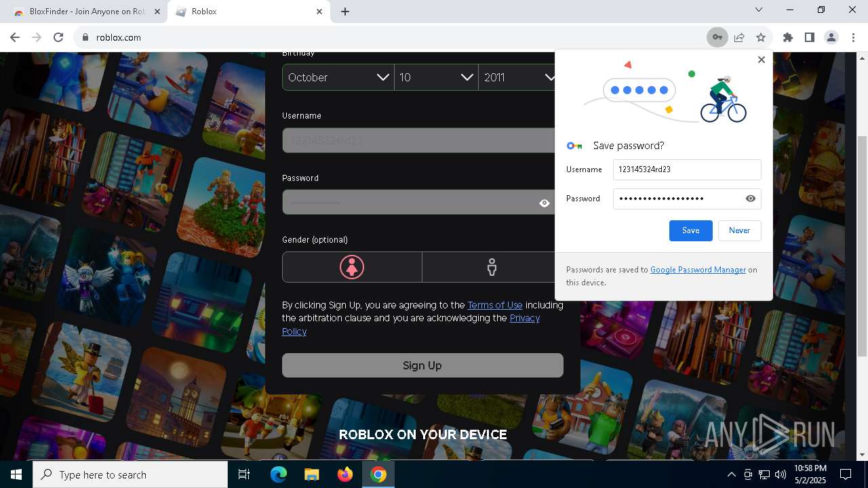This screenshot has width=868, height=488.
Task: Select the male gender option
Action: 492,267
